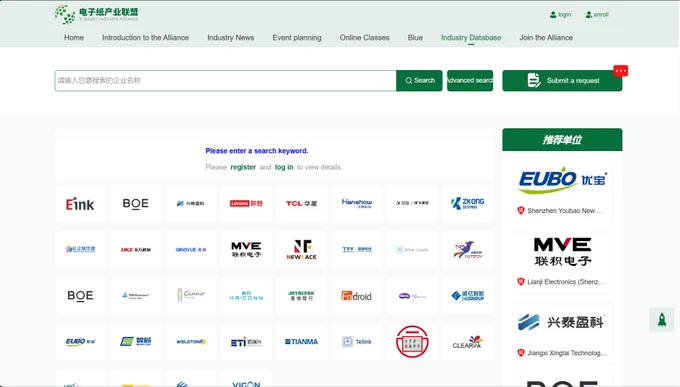The image size is (680, 387).
Task: Open the DKE logo tile
Action: coord(135,249)
